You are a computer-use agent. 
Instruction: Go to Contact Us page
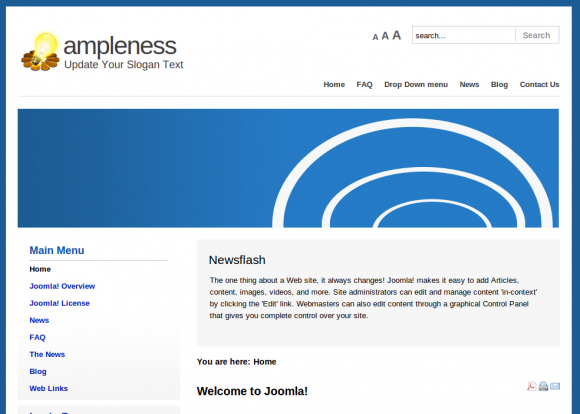[539, 84]
